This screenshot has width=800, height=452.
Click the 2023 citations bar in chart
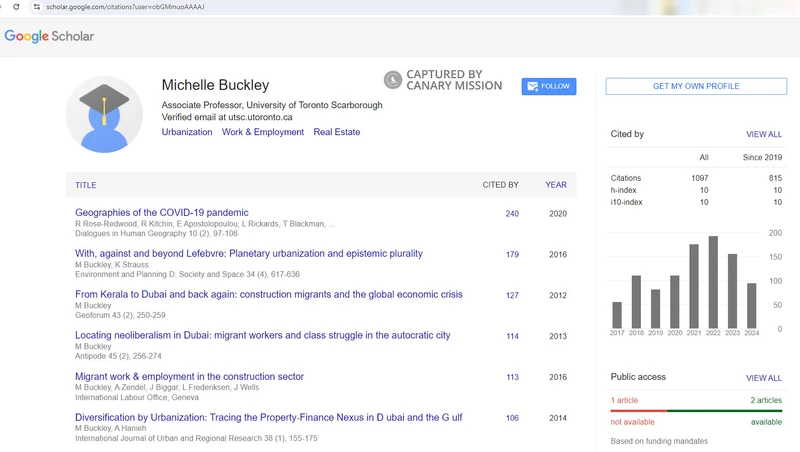732,291
